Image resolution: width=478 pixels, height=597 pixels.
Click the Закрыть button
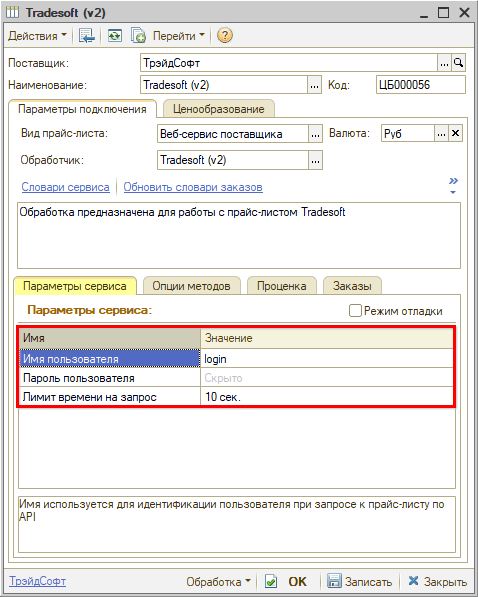click(438, 582)
